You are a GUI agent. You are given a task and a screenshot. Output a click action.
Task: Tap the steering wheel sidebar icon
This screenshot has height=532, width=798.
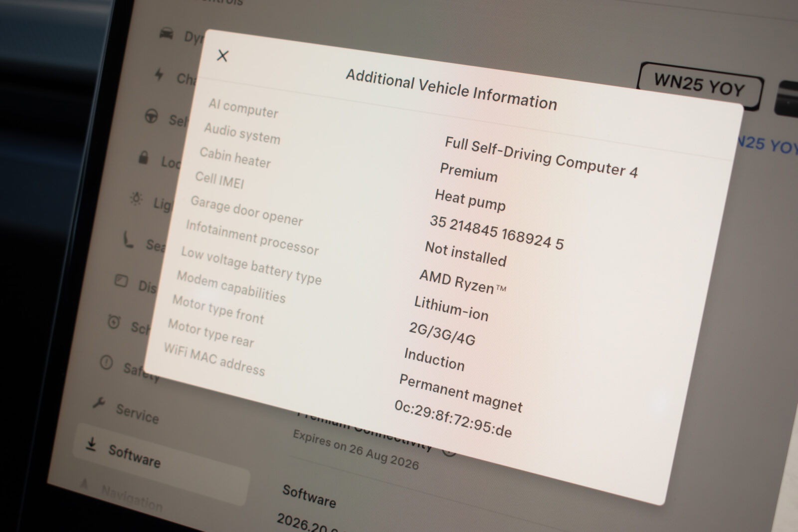pos(151,117)
